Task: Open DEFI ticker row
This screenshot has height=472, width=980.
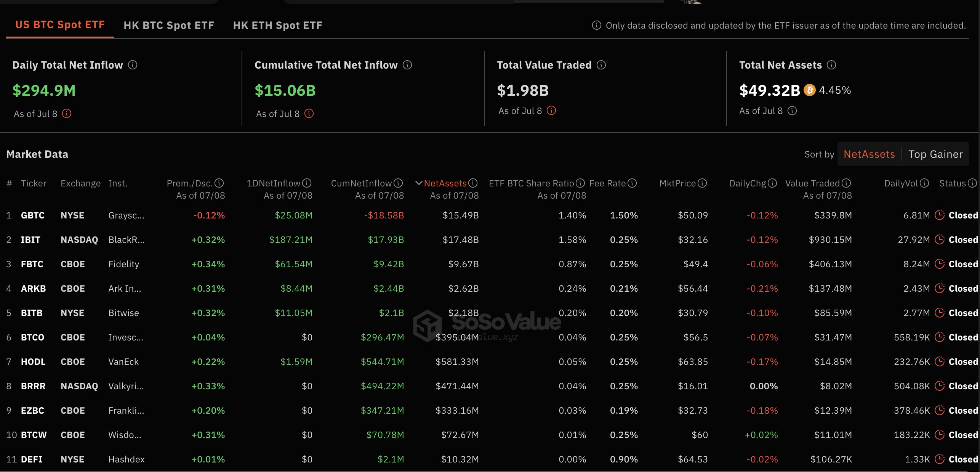Action: (x=32, y=459)
